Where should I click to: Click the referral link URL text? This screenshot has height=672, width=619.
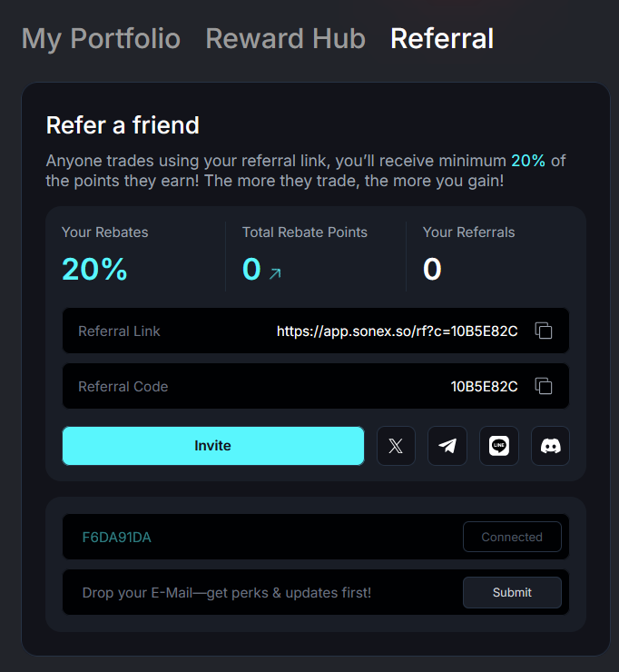point(398,331)
